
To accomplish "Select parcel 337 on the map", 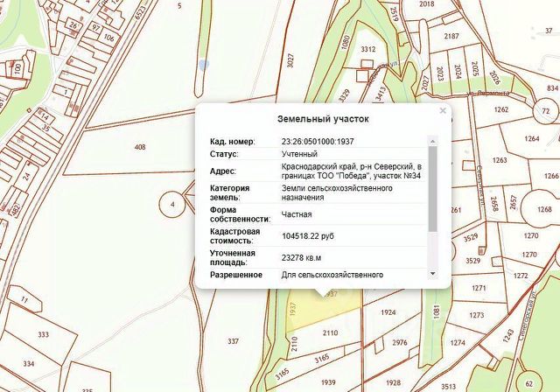I will [233, 341].
